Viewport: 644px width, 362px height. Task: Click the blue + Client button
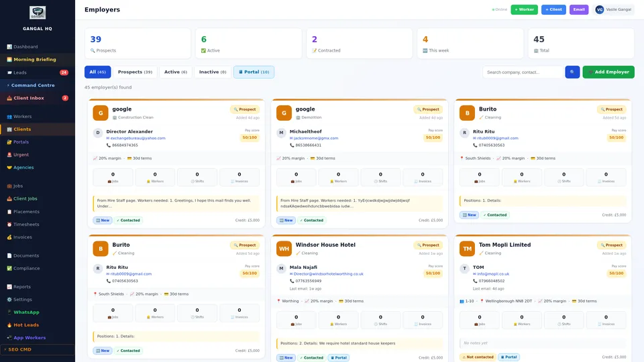[553, 9]
